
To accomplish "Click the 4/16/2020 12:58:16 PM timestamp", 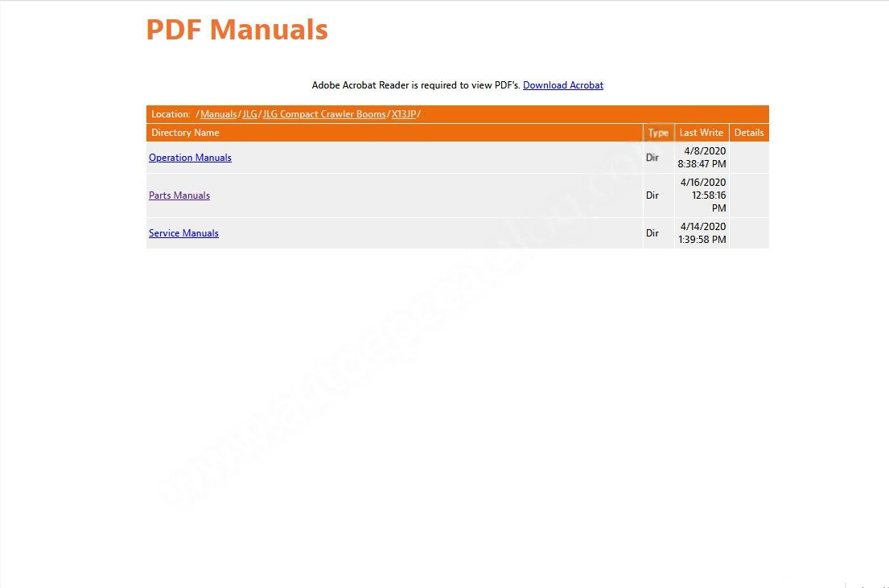I will 703,195.
